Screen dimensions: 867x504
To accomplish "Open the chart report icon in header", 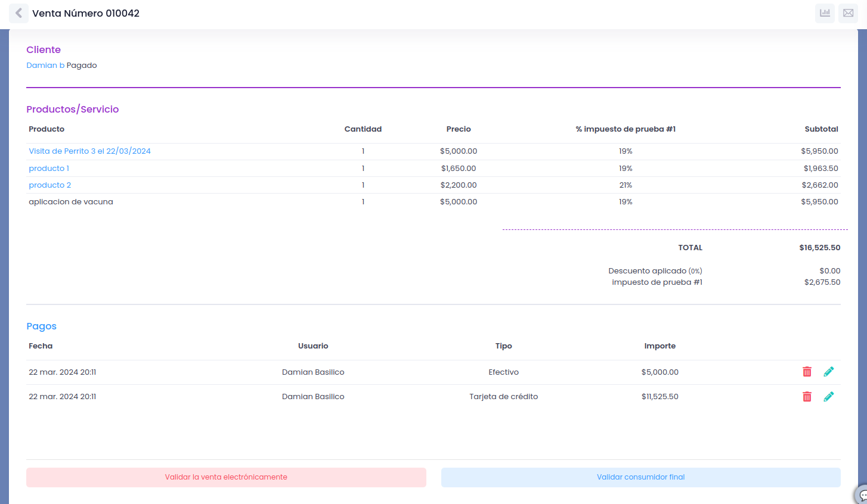I will click(x=825, y=13).
